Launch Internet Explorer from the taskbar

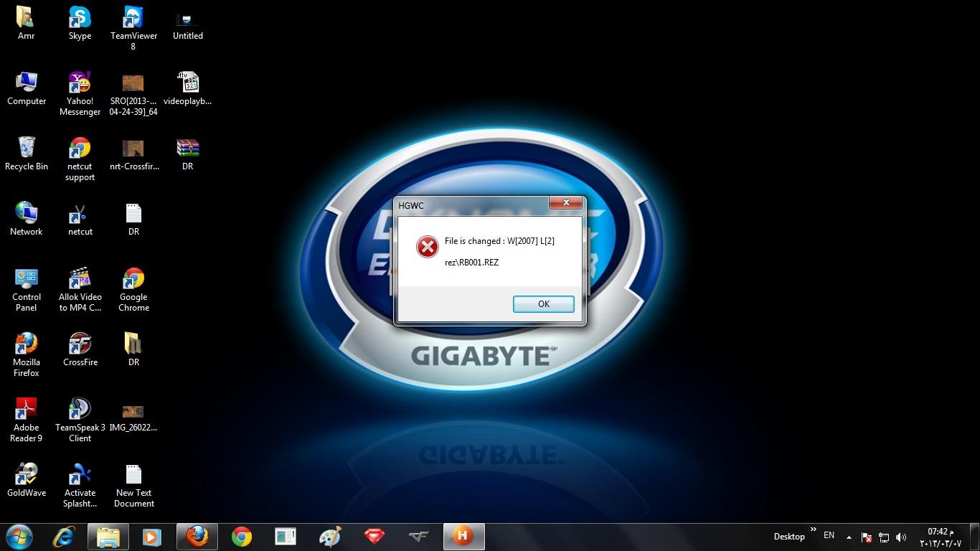[x=64, y=537]
